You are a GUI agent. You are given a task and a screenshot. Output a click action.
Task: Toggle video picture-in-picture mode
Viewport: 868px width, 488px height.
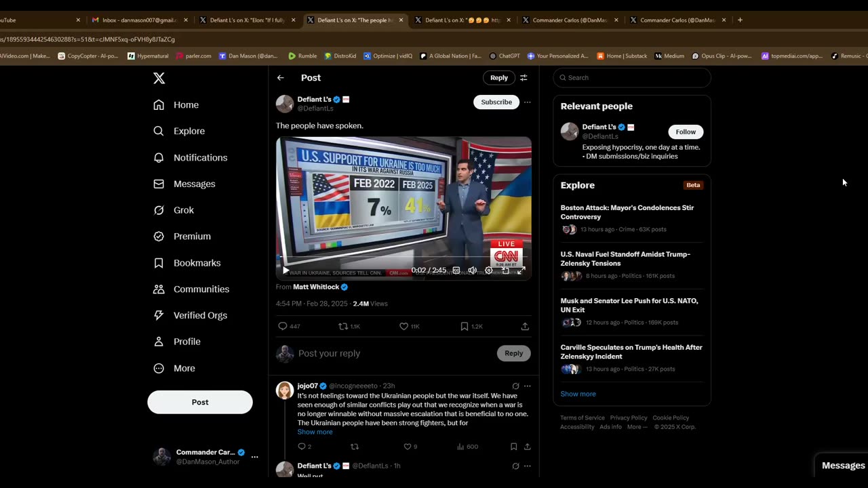(505, 270)
